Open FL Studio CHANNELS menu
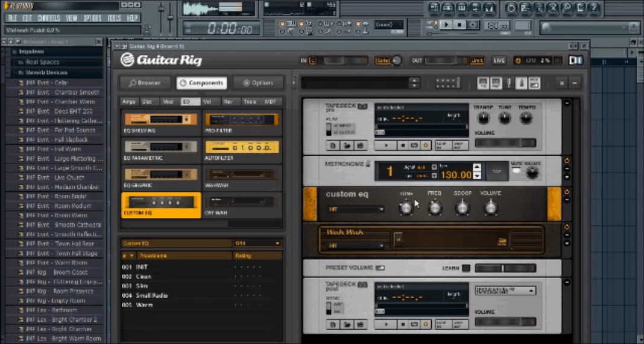The height and width of the screenshot is (344, 644). tap(49, 19)
